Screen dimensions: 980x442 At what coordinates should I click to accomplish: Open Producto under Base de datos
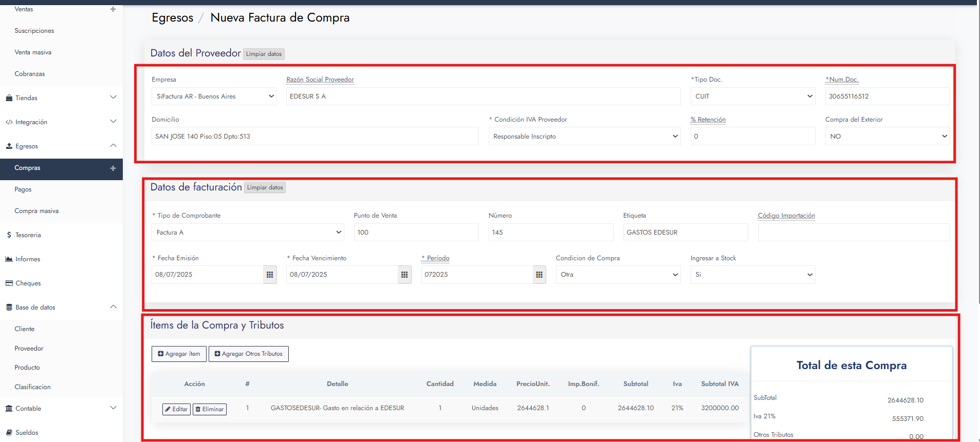[x=27, y=368]
